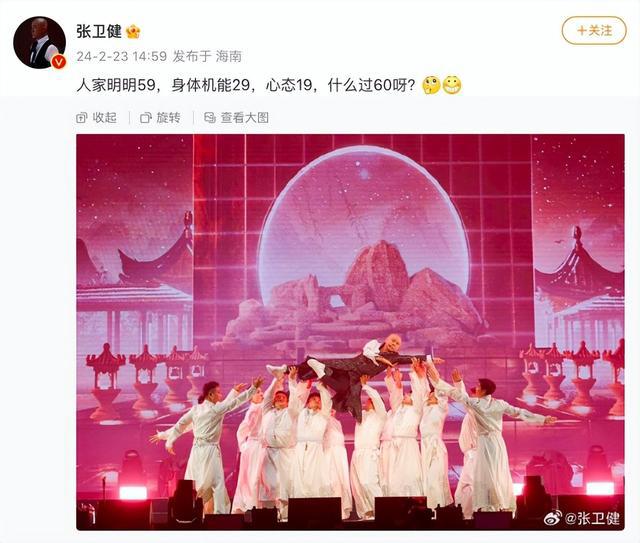Rotate the photo using 旋转
This screenshot has width=640, height=543.
tap(160, 118)
